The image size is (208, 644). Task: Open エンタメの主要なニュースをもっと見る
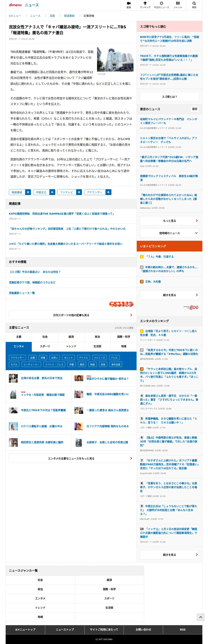point(71,459)
